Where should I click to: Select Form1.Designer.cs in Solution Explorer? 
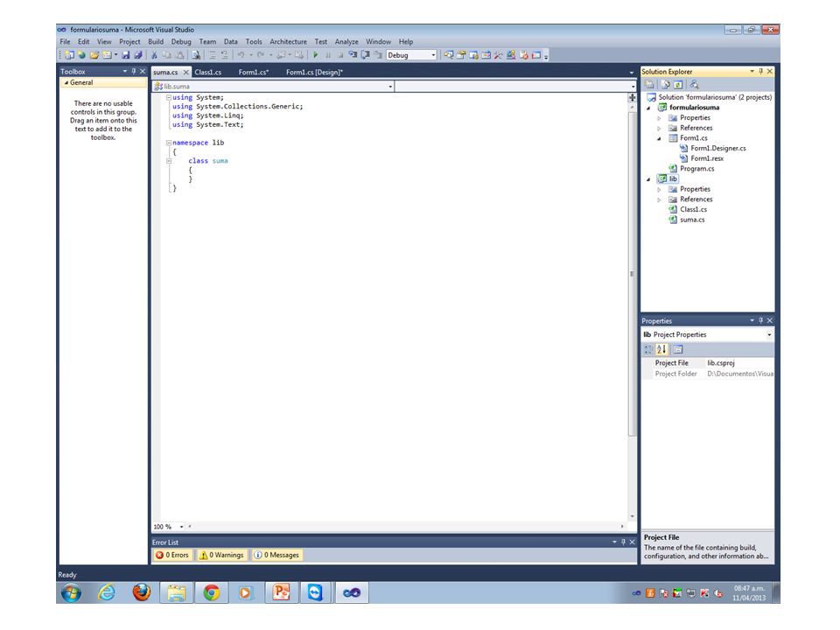[717, 149]
